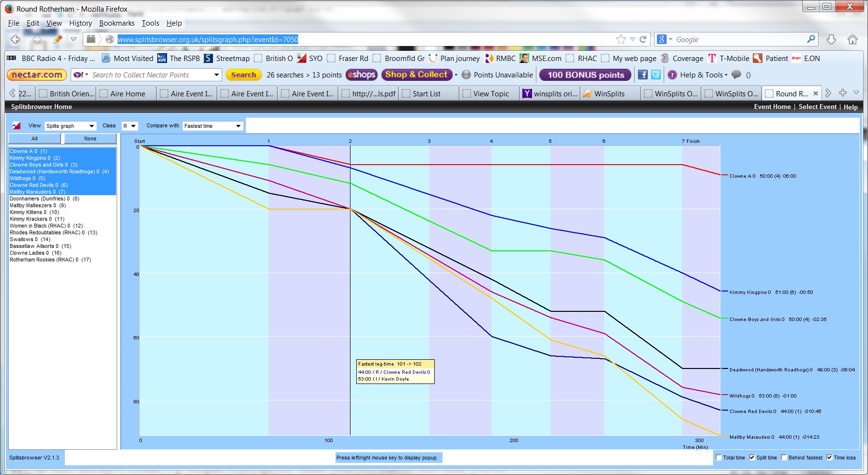Open a new tab with the plus icon
The image size is (868, 475).
843,93
